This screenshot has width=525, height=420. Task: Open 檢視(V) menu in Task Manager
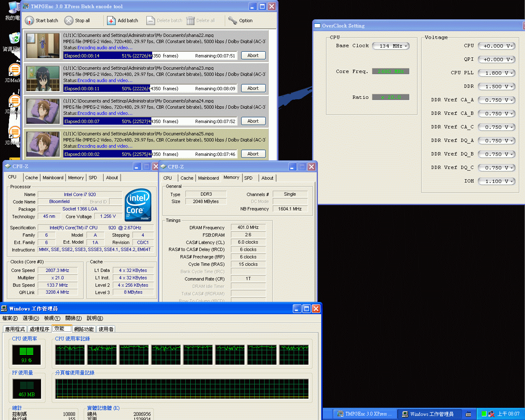(x=52, y=318)
